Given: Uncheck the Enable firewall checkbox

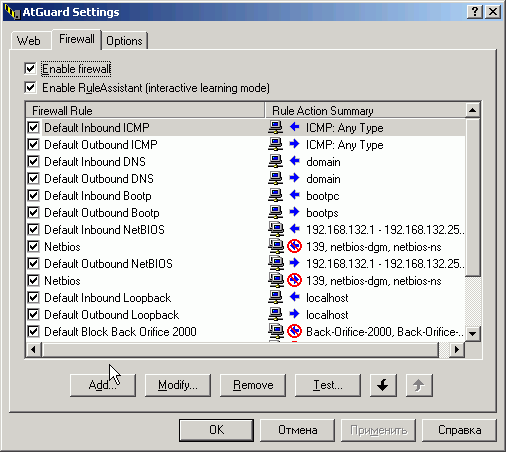Looking at the screenshot, I should [x=30, y=69].
